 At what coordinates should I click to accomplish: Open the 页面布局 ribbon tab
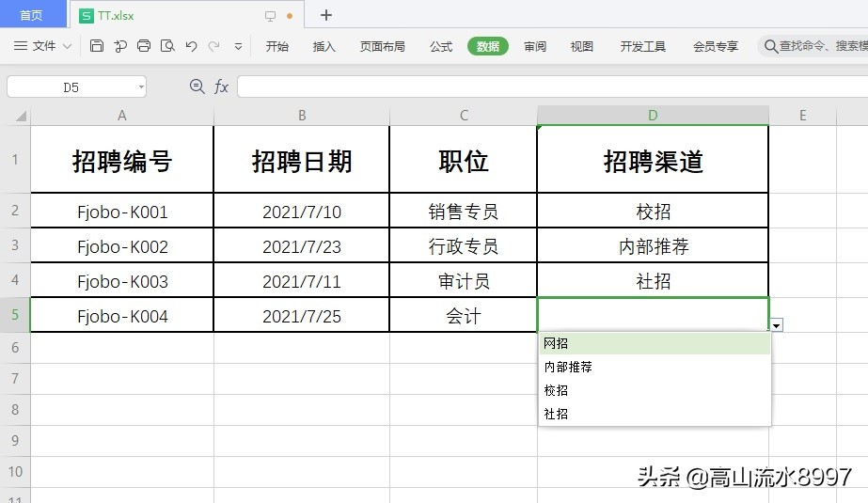pyautogui.click(x=383, y=46)
